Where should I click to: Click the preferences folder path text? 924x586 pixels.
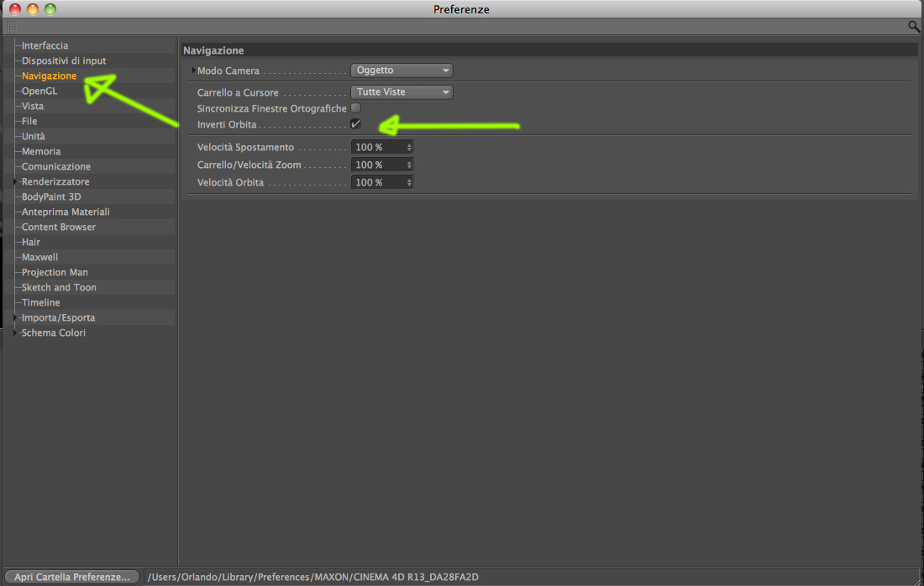click(313, 577)
